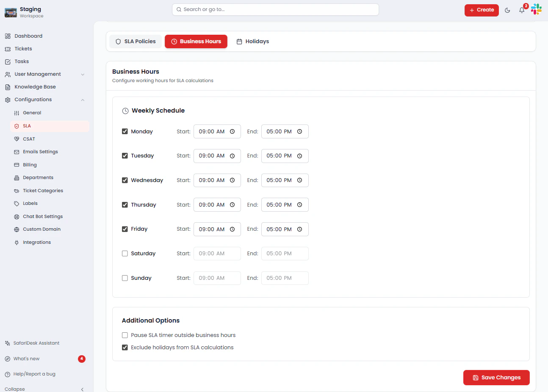Click the Search or go to field
The height and width of the screenshot is (392, 548).
(275, 9)
